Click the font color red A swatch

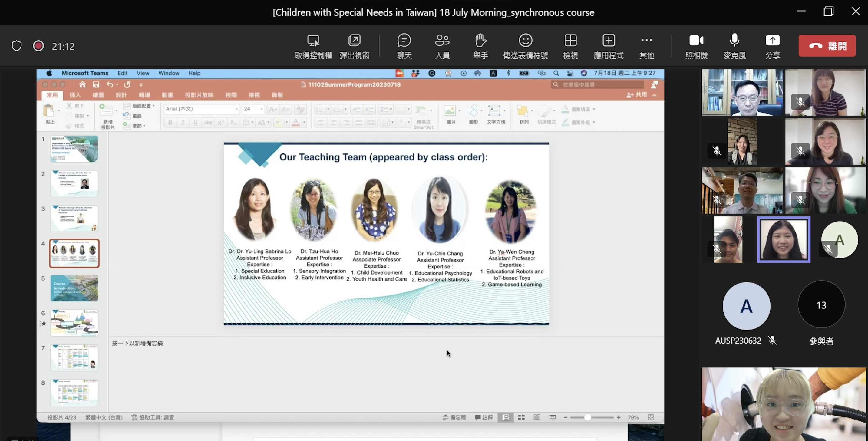[x=296, y=122]
